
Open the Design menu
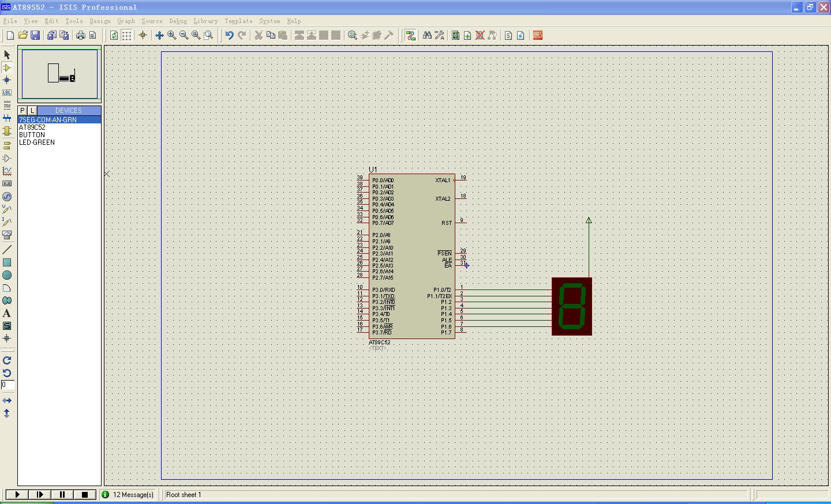(100, 21)
